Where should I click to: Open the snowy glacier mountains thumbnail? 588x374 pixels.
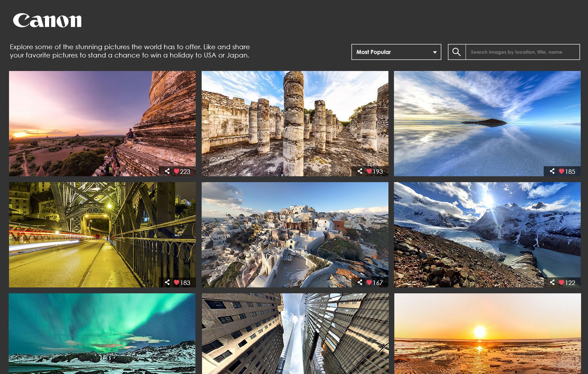[x=487, y=235]
